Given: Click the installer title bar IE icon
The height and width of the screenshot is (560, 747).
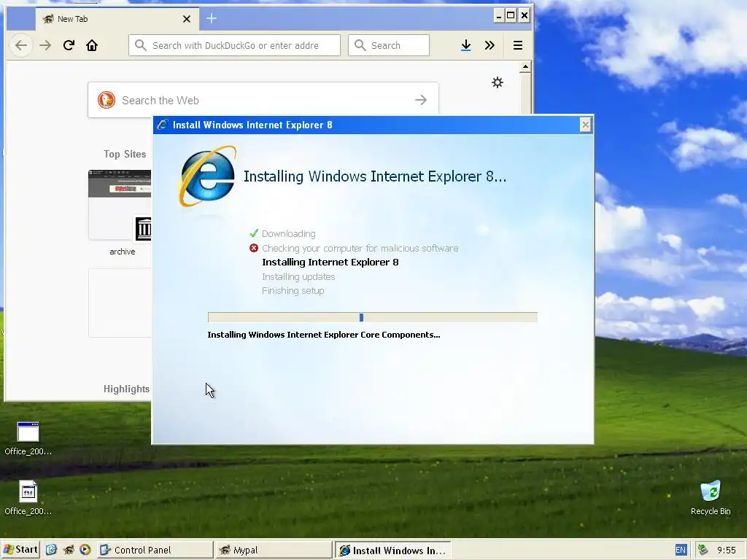Looking at the screenshot, I should click(x=163, y=125).
